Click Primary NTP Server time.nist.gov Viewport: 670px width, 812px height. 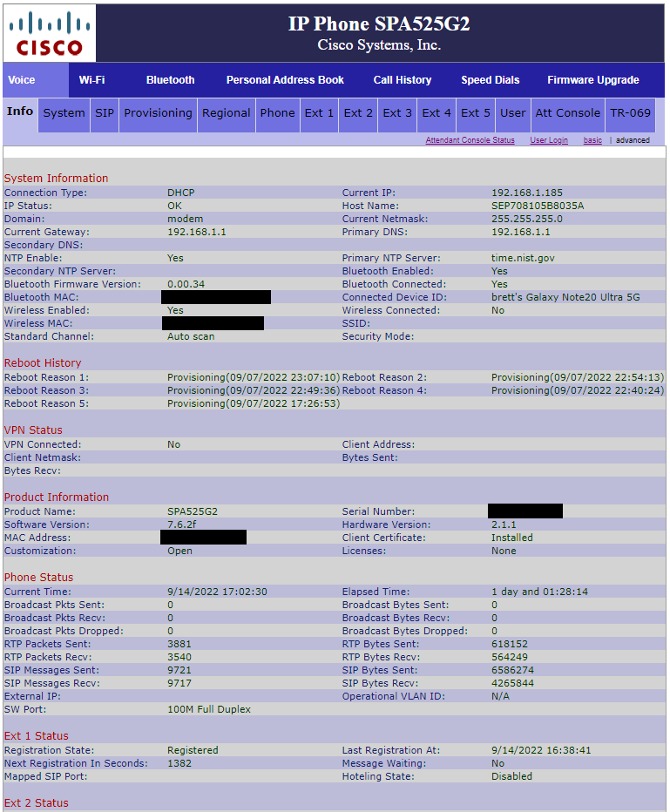click(523, 258)
